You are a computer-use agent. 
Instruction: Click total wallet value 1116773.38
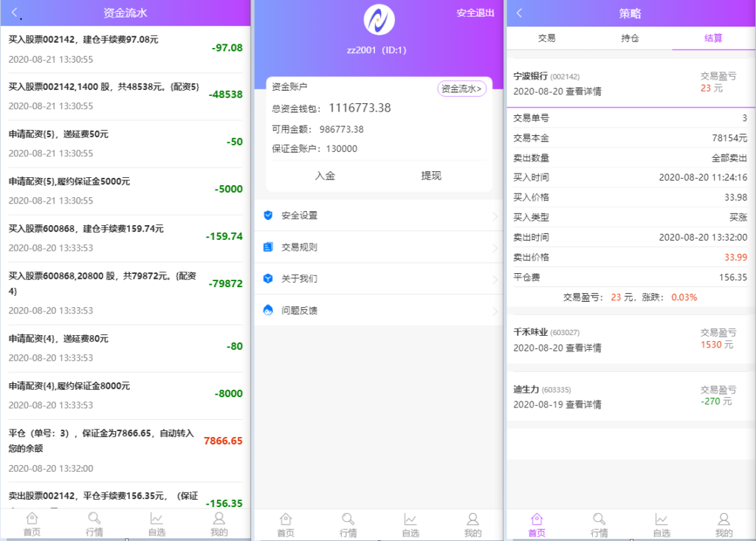pos(360,108)
